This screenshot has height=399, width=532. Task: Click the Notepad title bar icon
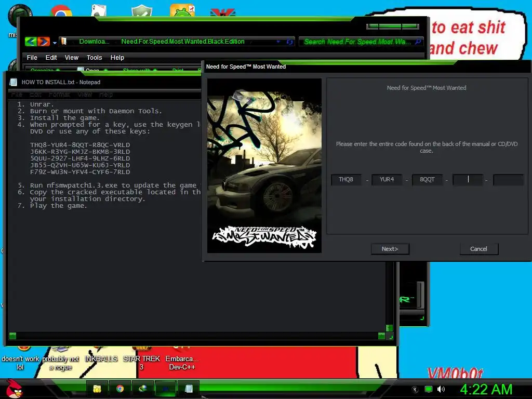click(14, 82)
